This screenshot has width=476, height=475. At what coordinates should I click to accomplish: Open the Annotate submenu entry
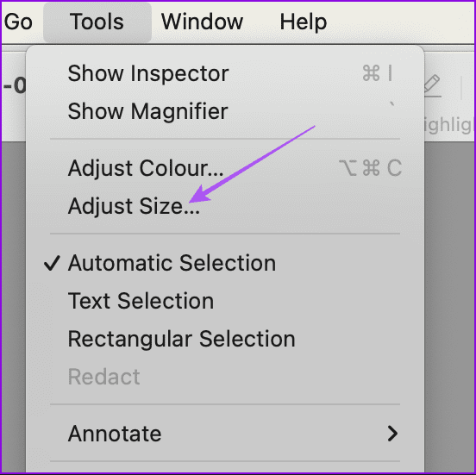pos(225,434)
